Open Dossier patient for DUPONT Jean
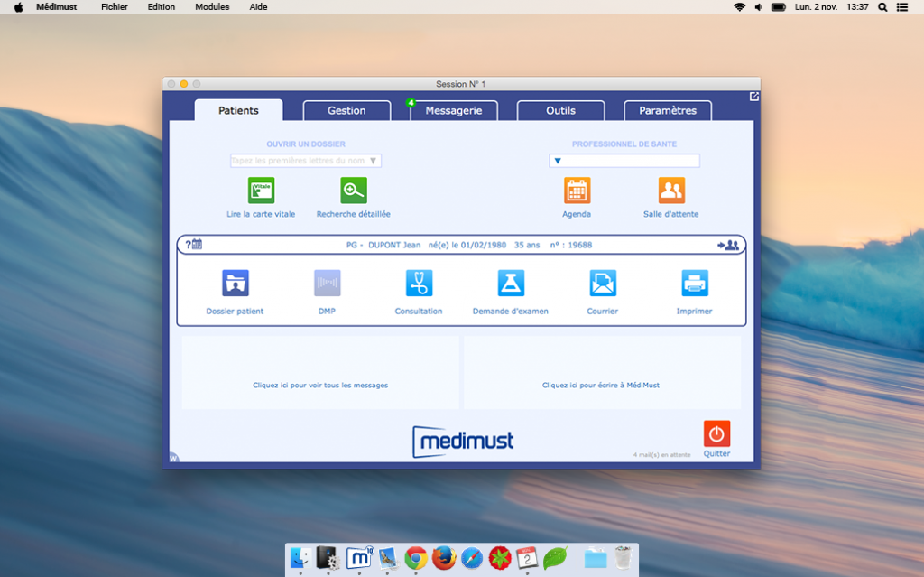924x577 pixels. [x=236, y=284]
